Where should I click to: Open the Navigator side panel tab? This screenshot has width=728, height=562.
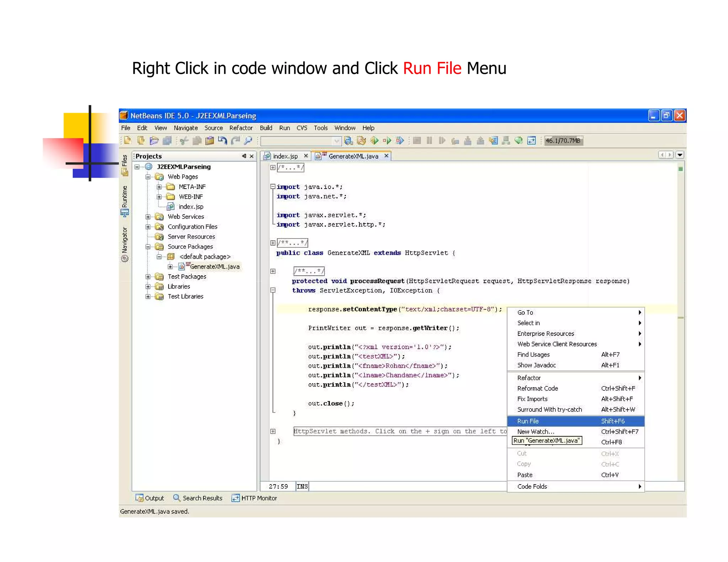(x=124, y=244)
